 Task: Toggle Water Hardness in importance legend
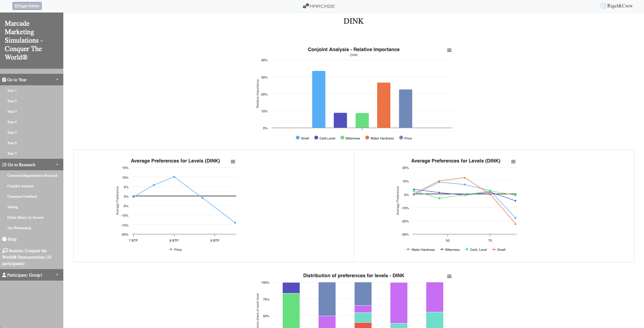[380, 138]
